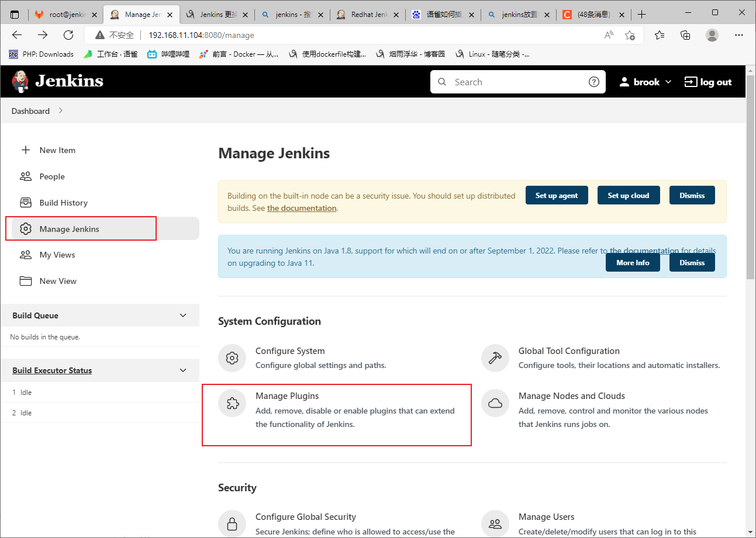
Task: Open the brook user dropdown
Action: [x=645, y=82]
